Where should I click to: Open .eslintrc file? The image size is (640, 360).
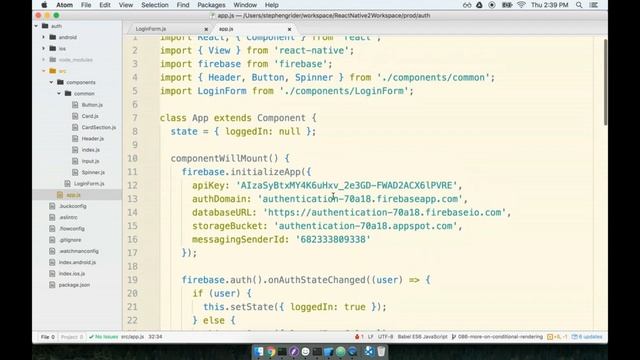[68, 218]
